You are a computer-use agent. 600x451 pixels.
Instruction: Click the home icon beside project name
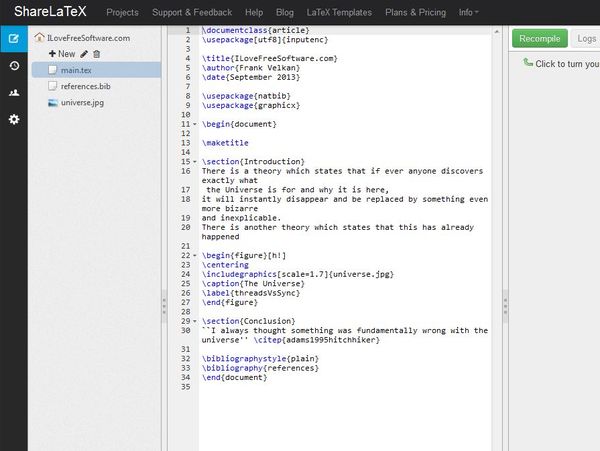pyautogui.click(x=38, y=38)
